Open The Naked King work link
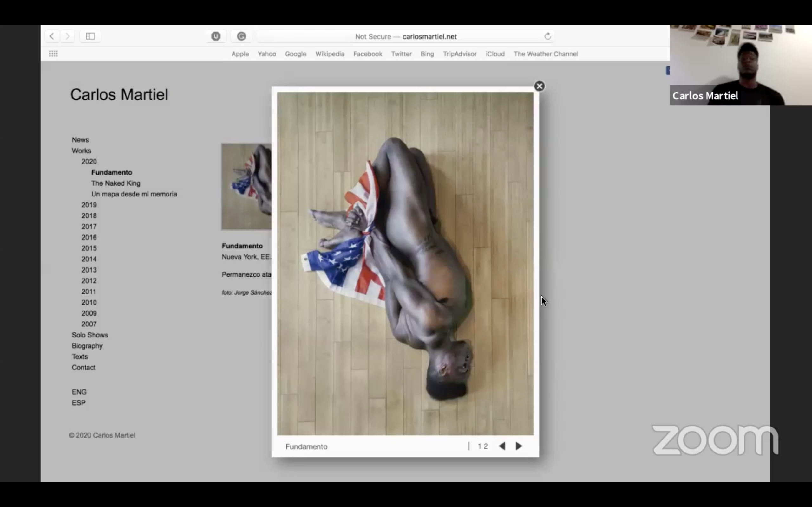This screenshot has height=507, width=812. click(115, 183)
